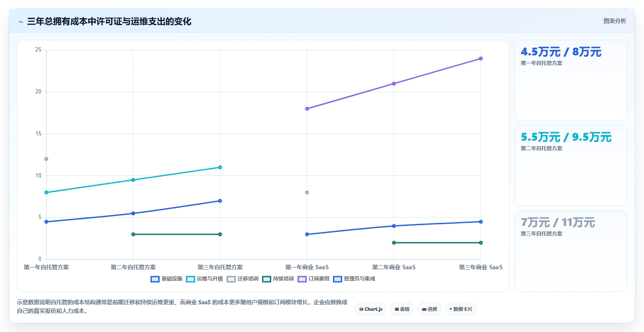Click the x-axis label 第三年商业 SaaS
The image size is (644, 332).
(481, 267)
